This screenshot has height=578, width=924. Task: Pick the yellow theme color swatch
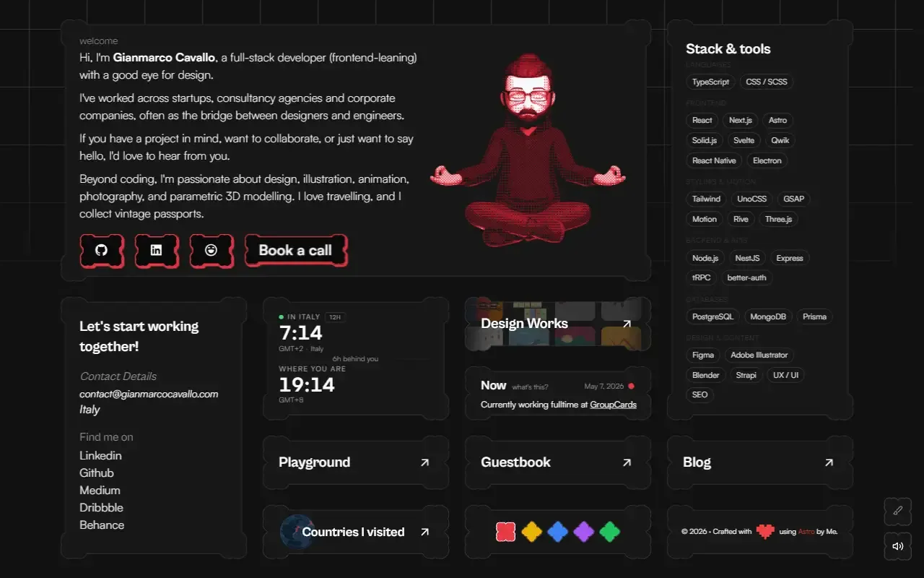(x=531, y=532)
